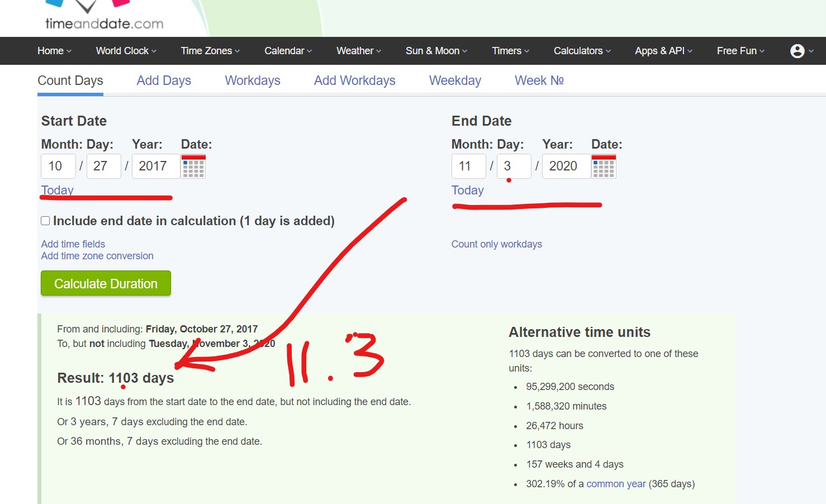Click Today link under Start Date

[58, 190]
